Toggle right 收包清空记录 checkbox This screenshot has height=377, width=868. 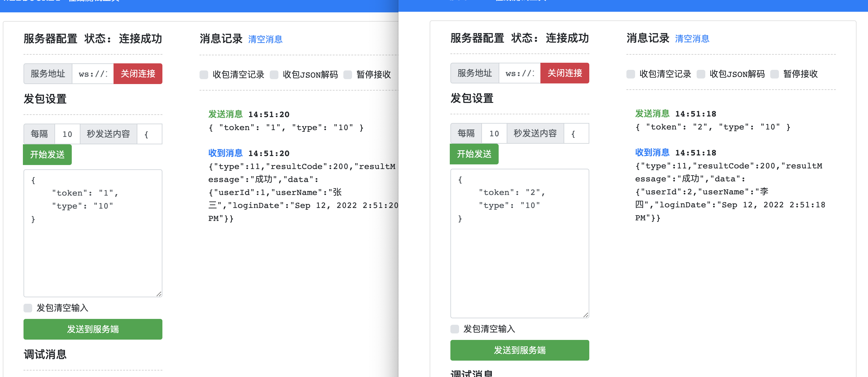(631, 74)
